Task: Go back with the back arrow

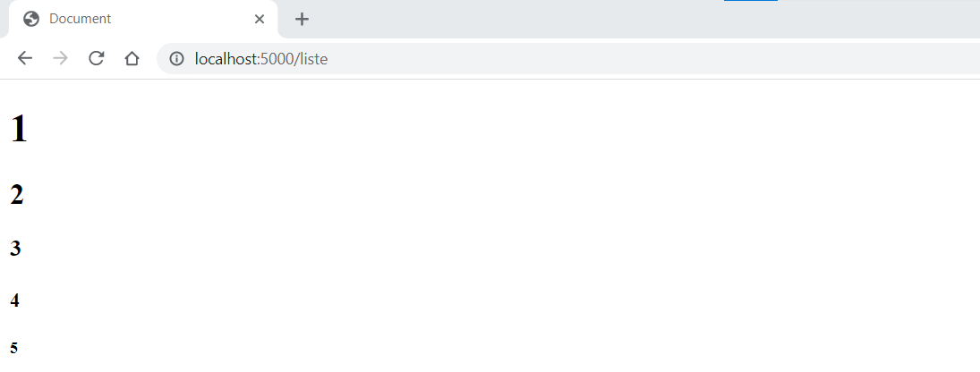Action: point(25,59)
